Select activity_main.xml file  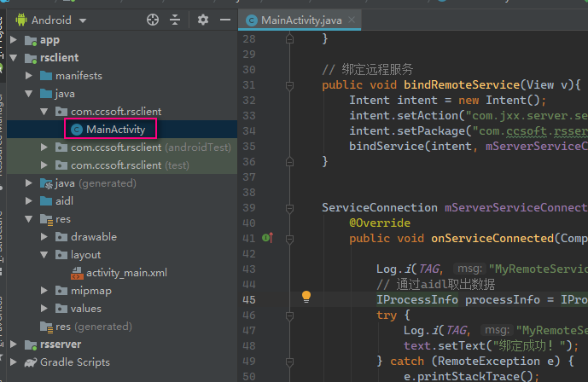[126, 273]
